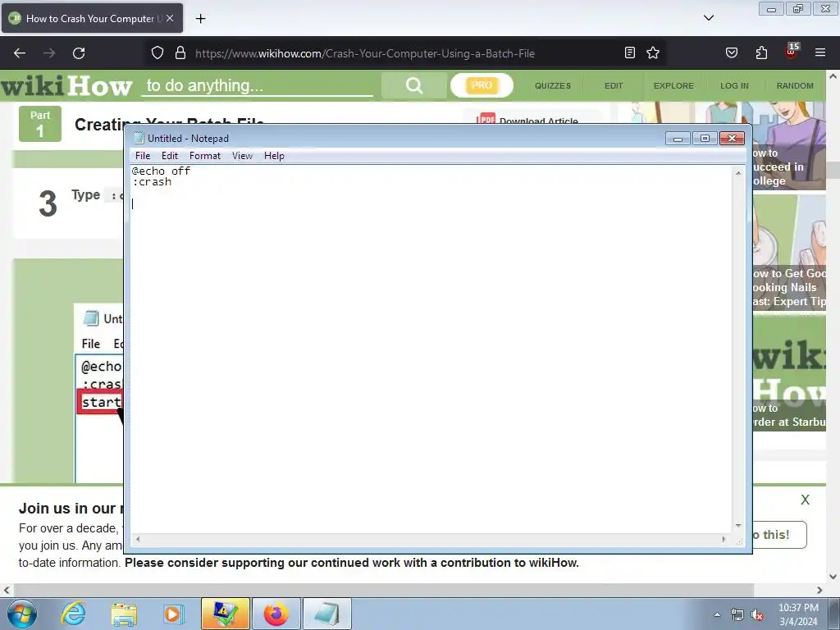Open the Firefox extensions puzzle icon
Screen dimensions: 840x630
pos(761,52)
